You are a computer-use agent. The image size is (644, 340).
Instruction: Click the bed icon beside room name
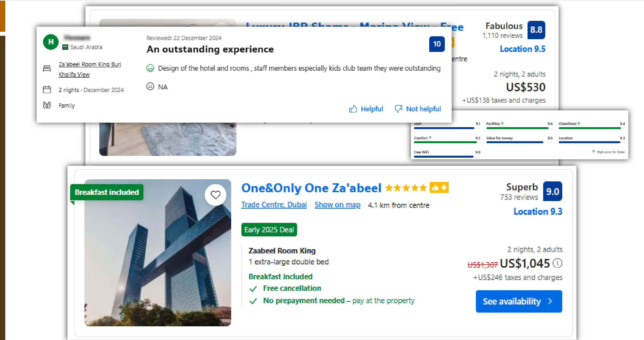[47, 68]
